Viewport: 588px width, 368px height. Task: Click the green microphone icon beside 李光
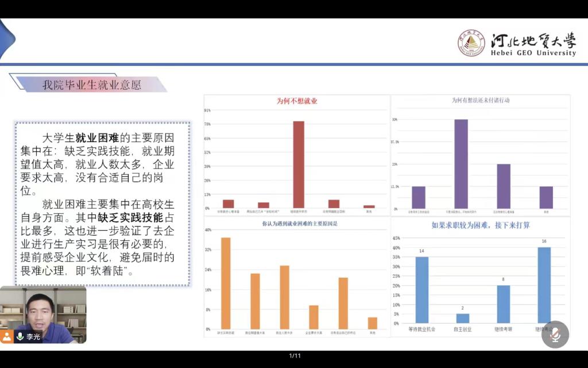click(x=20, y=337)
